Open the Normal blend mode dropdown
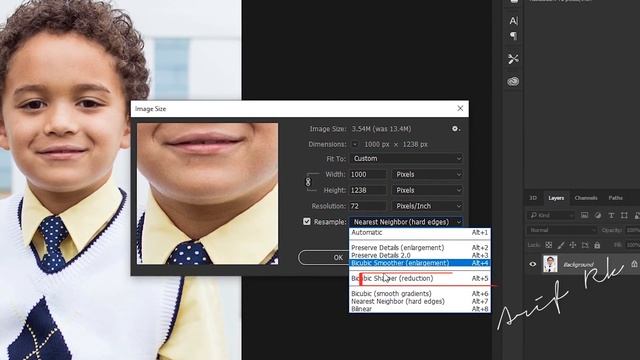640x360 pixels. tap(562, 230)
